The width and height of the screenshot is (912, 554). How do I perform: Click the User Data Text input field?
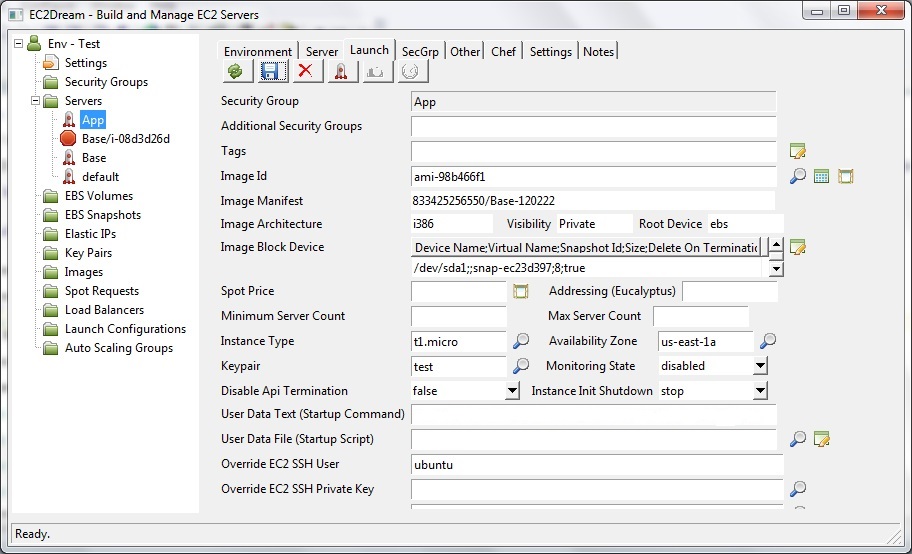coord(594,415)
